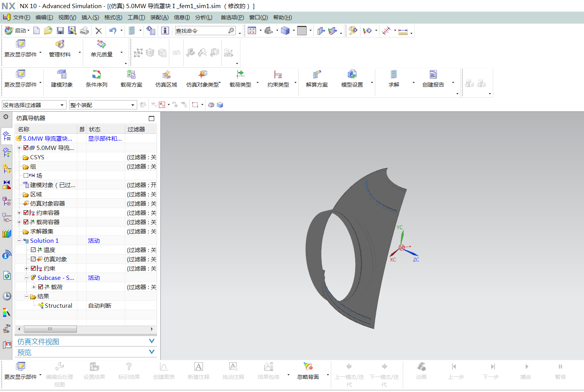Toggle the 载荷 checkbox under Subcase

click(41, 287)
